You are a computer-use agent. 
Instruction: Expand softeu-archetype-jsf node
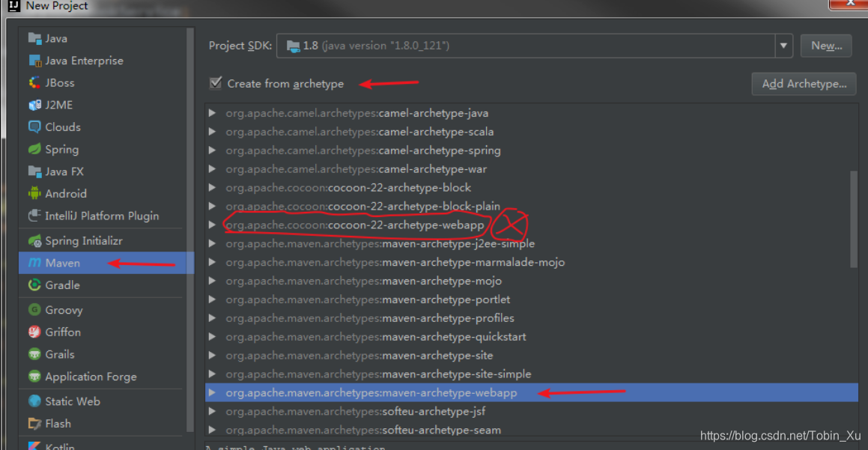[x=212, y=411]
